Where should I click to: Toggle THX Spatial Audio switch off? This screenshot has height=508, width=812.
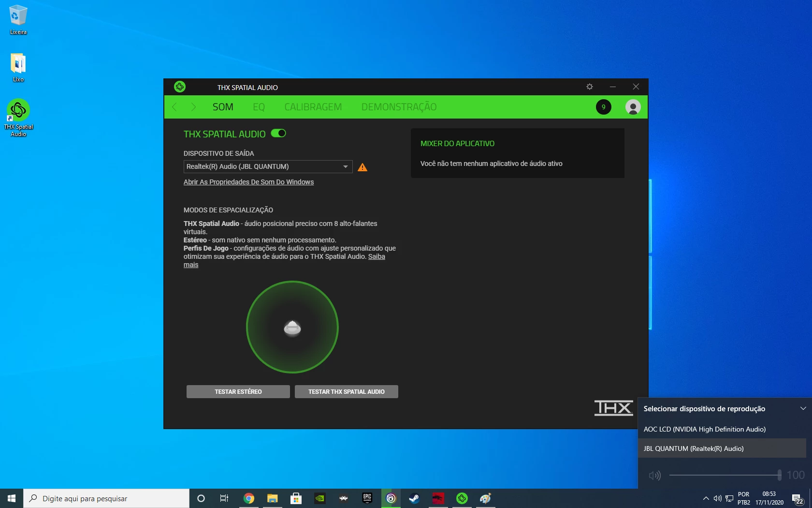click(278, 133)
